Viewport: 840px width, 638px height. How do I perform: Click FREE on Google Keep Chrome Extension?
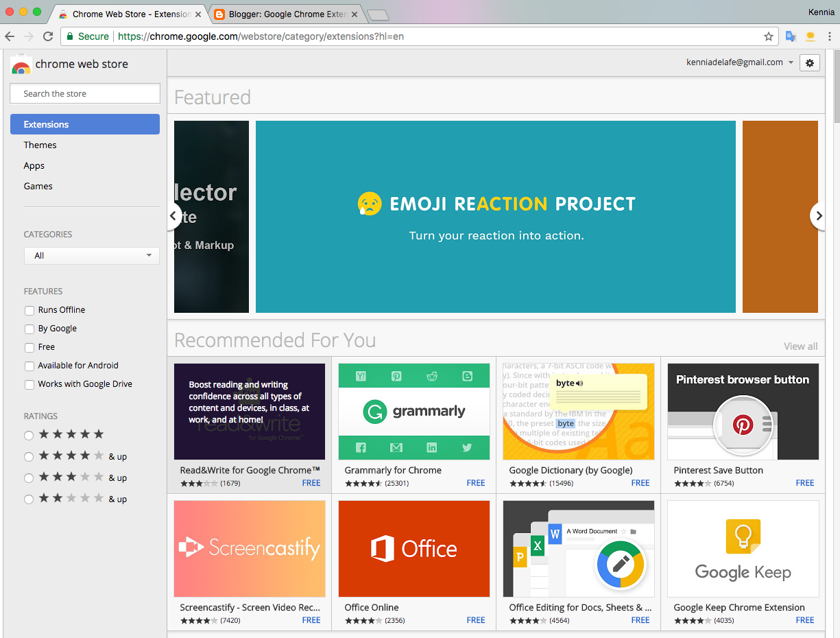pos(805,620)
